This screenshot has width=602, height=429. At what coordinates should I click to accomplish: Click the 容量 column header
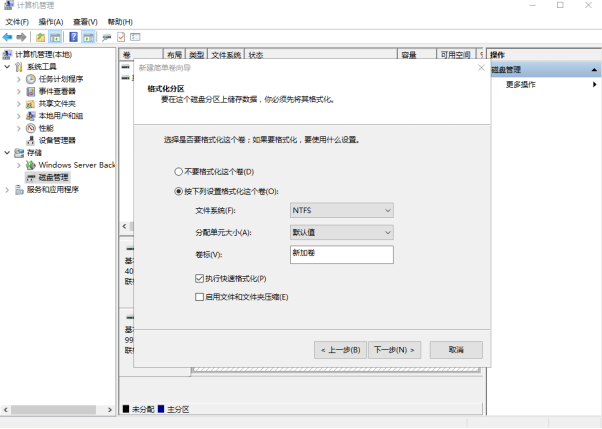pos(417,55)
